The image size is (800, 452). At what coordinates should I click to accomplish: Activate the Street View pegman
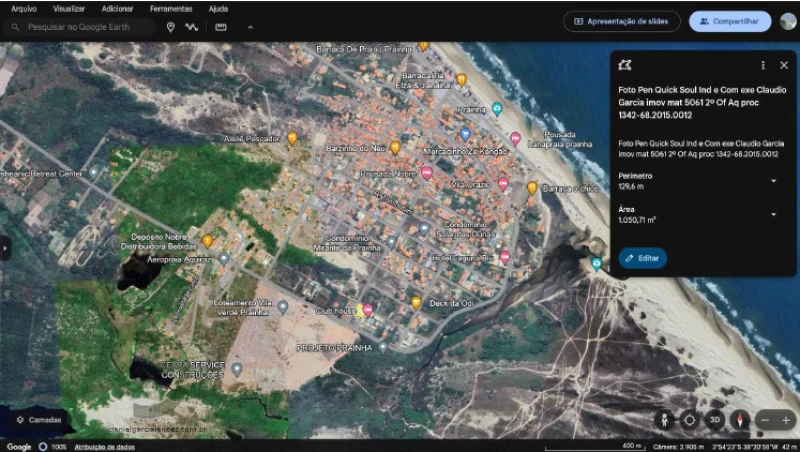[x=664, y=420]
